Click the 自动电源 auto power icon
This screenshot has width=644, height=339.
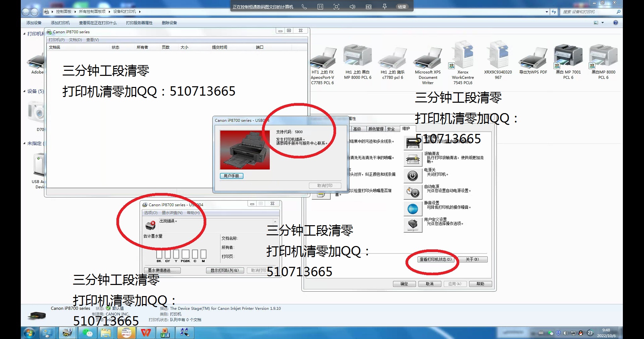(x=413, y=192)
